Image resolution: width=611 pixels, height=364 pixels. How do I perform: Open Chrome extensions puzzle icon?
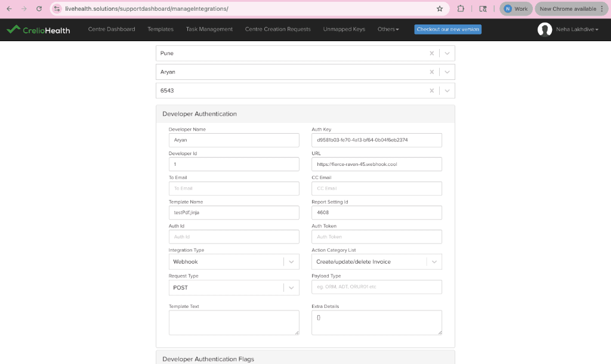[461, 8]
